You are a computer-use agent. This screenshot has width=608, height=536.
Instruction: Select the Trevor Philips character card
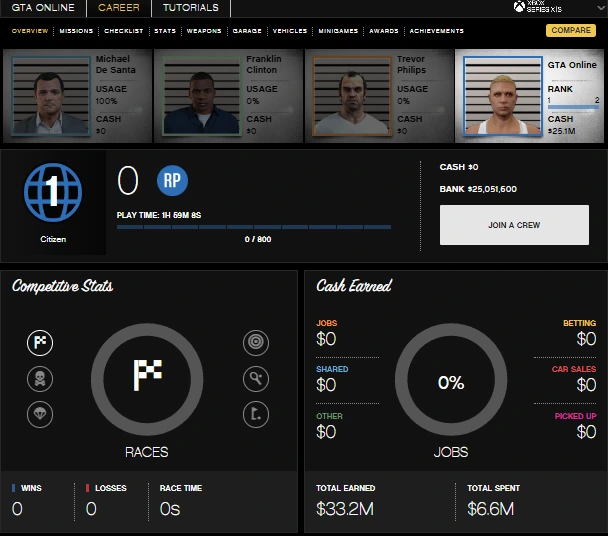coord(379,96)
